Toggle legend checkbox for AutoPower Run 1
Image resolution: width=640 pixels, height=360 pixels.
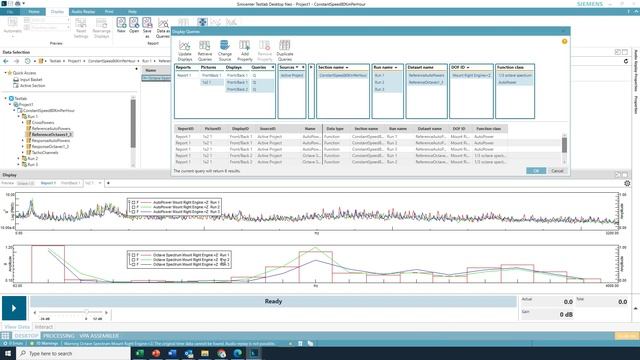pos(133,202)
